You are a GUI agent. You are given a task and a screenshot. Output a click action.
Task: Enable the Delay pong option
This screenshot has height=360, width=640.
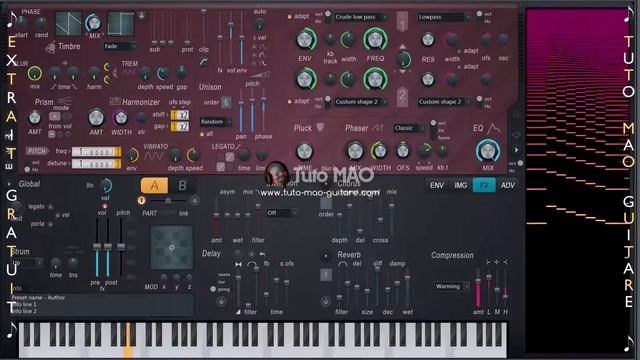tap(213, 289)
